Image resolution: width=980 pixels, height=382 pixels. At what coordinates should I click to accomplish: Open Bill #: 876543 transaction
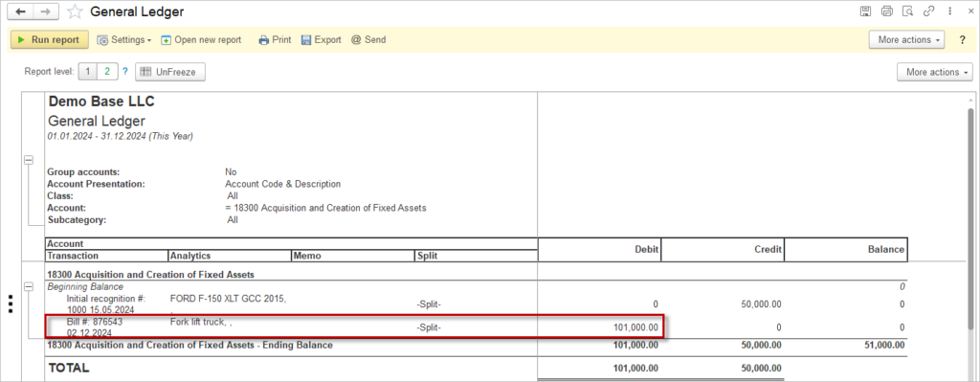coord(95,327)
